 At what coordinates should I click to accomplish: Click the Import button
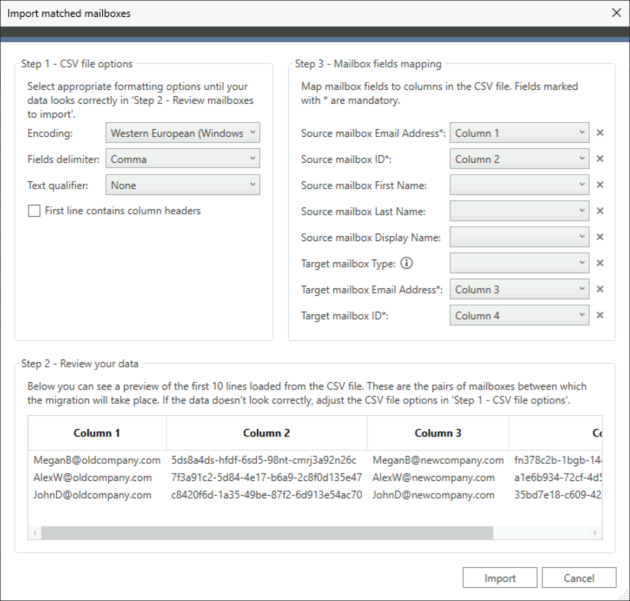click(x=500, y=578)
